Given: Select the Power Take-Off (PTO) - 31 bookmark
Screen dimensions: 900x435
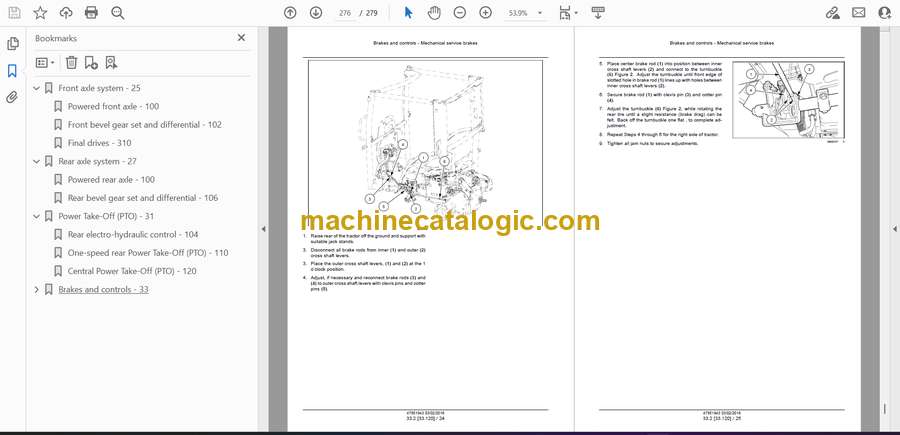Looking at the screenshot, I should click(x=106, y=216).
